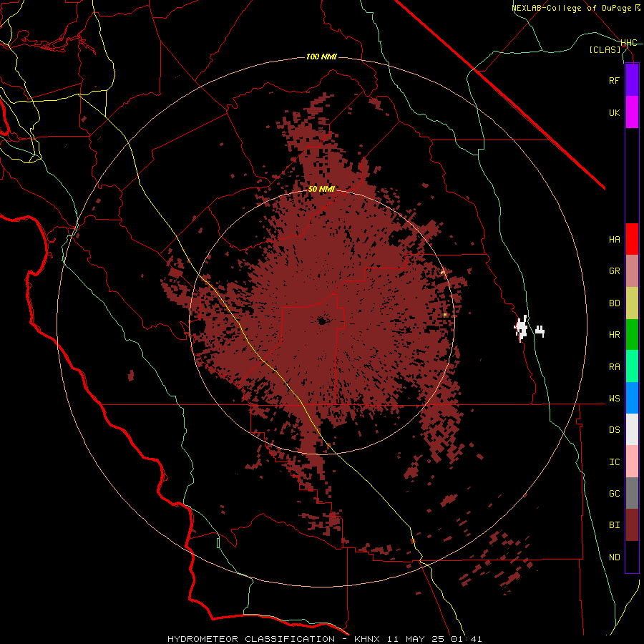This screenshot has width=644, height=644.
Task: Select the GC gray legend swatch
Action: coord(632,493)
